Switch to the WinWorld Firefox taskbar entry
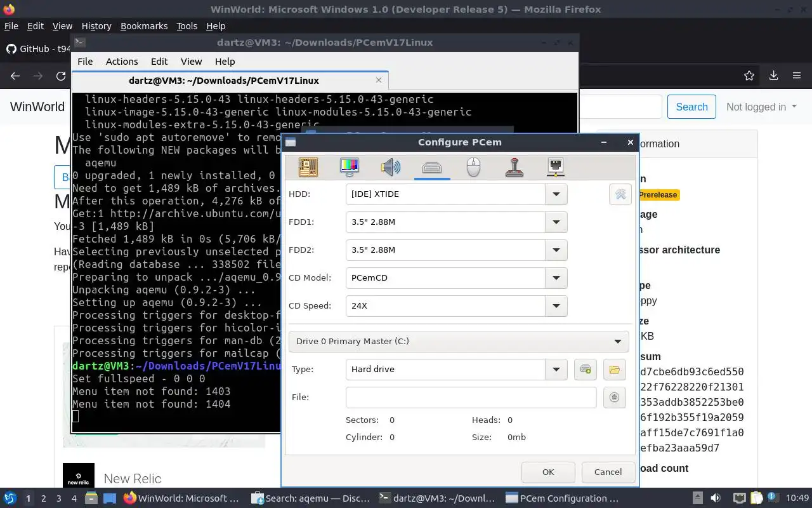Viewport: 812px width, 508px height. 182,498
